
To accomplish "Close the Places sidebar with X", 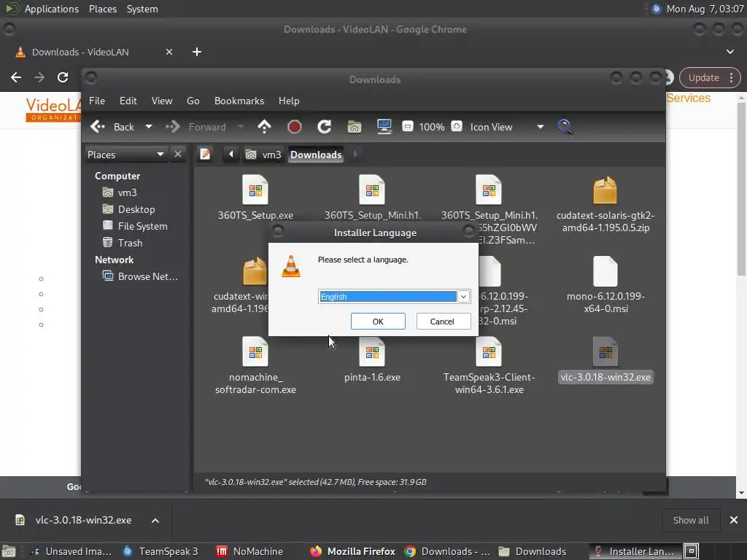I will tap(178, 155).
